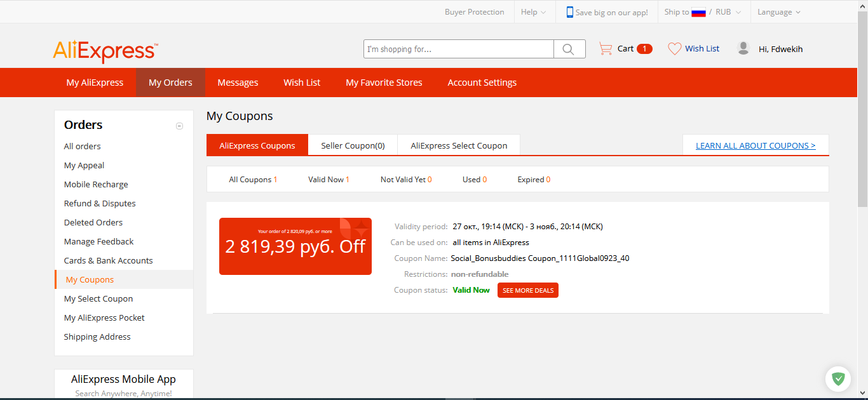Open the shopping cart icon

(x=606, y=48)
